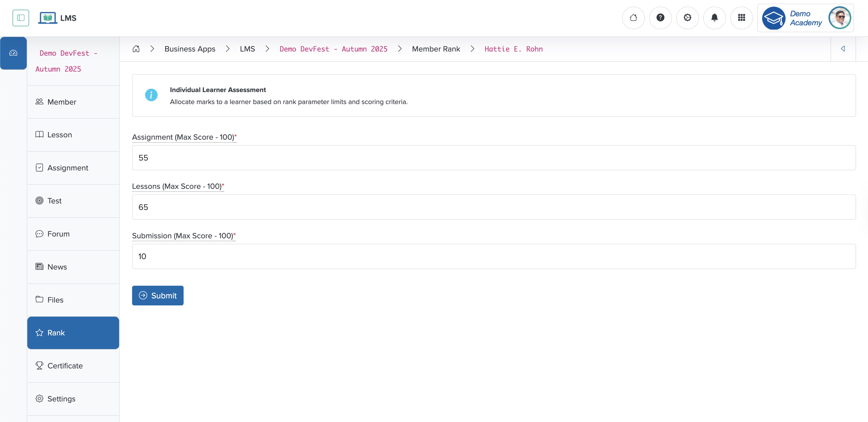868x422 pixels.
Task: Click the user profile avatar
Action: [839, 18]
